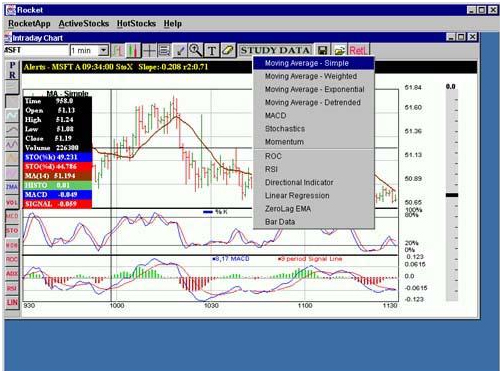Open the ActiveStocks menu

pos(84,23)
